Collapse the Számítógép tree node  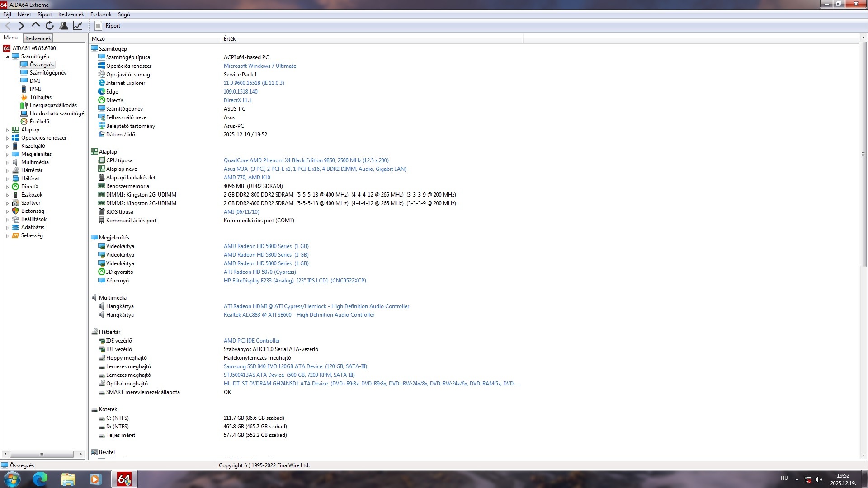click(7, 57)
